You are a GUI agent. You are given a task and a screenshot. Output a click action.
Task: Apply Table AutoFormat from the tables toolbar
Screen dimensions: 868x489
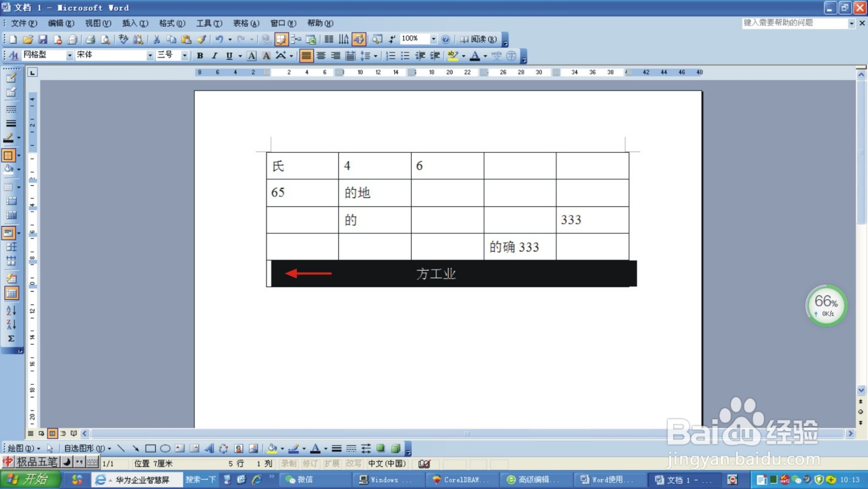[x=11, y=279]
